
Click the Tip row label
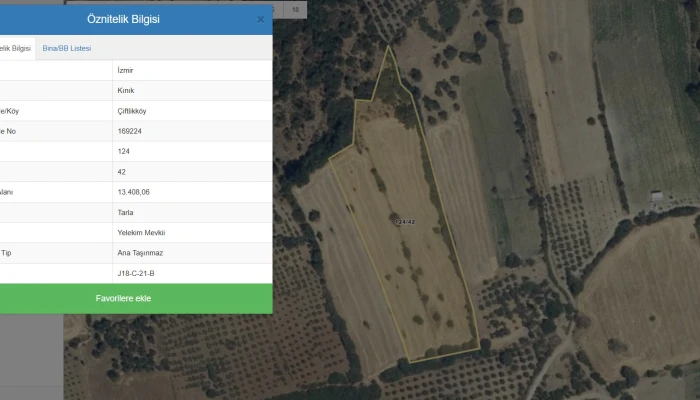8,253
